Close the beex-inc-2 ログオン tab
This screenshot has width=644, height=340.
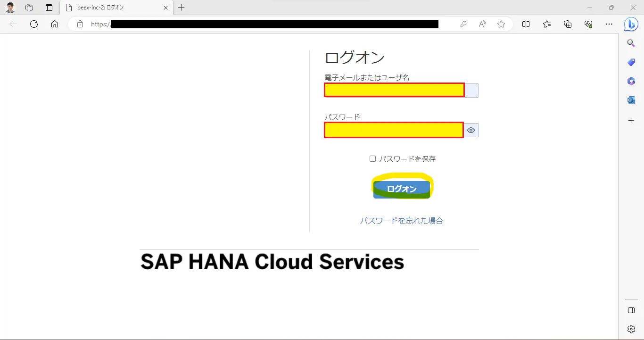coord(165,8)
